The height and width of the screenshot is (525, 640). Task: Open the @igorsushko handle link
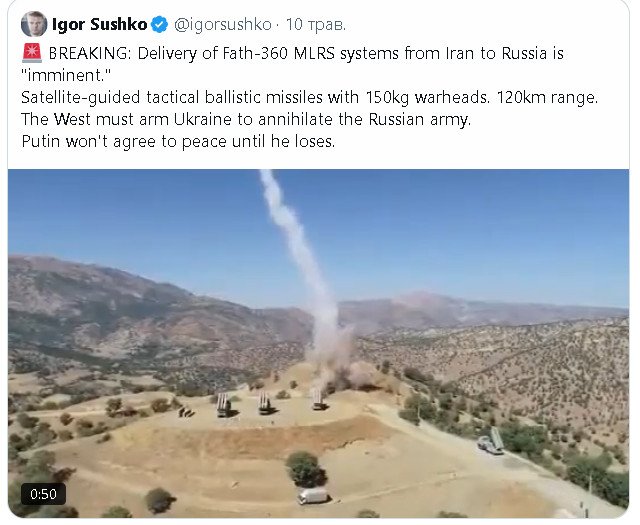(x=222, y=25)
